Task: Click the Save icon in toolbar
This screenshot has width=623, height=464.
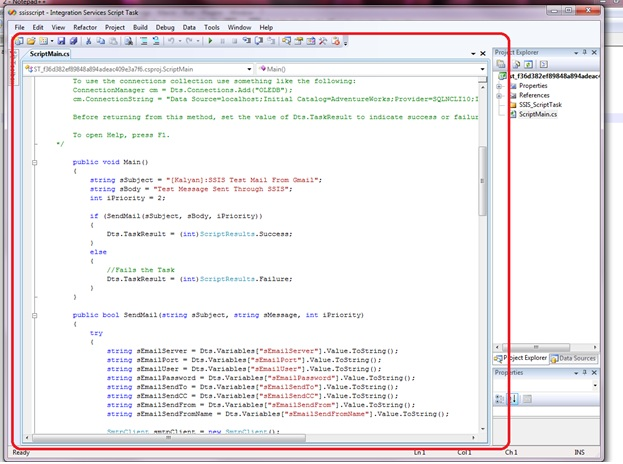Action: coord(61,41)
